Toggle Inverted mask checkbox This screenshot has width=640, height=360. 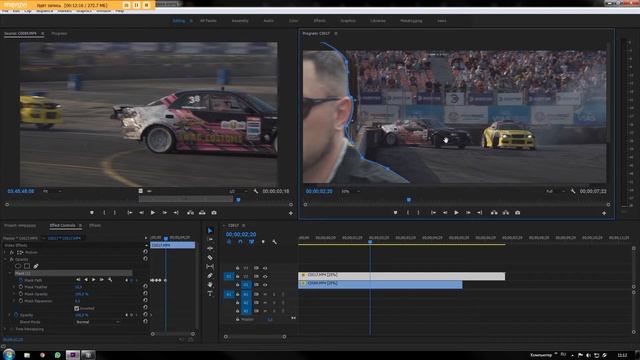tap(77, 308)
